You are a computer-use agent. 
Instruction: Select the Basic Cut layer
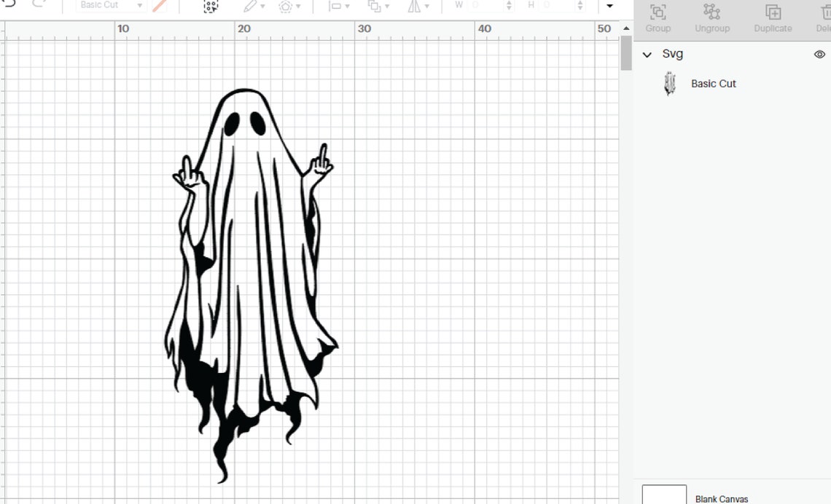(713, 83)
